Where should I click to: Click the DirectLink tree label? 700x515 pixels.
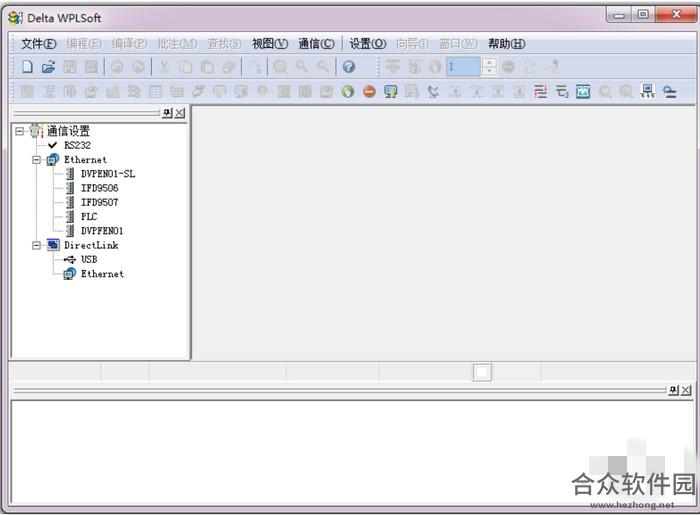[91, 245]
